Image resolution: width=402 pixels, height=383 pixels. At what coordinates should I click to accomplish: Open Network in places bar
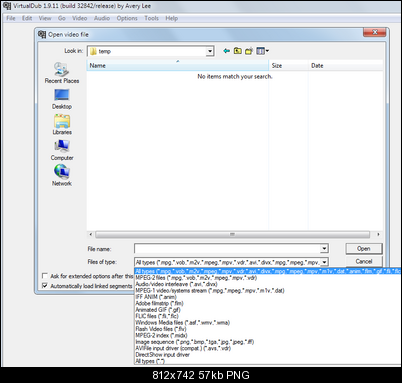(62, 176)
